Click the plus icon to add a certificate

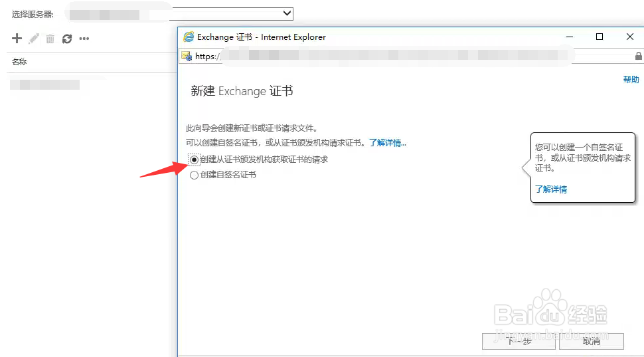coord(17,39)
